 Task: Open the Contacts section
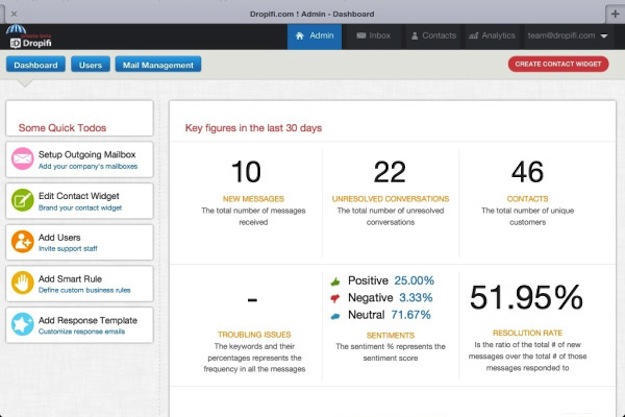tap(433, 36)
